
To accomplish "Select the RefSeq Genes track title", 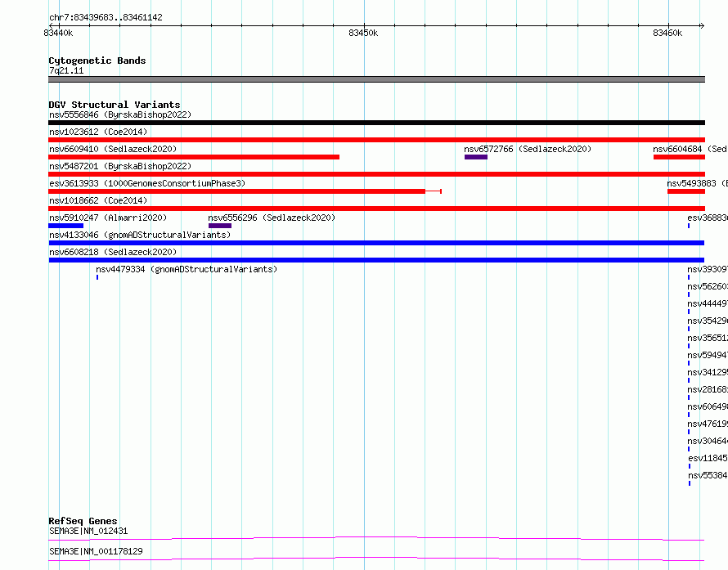I will pyautogui.click(x=83, y=521).
